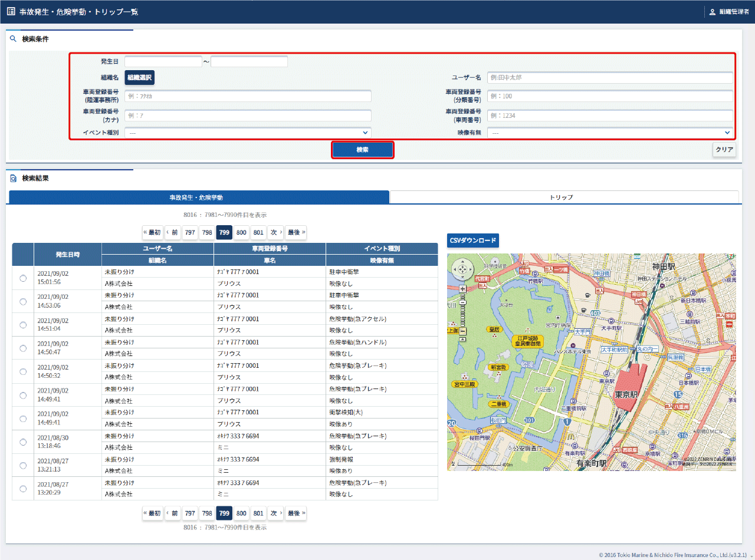Expand the 映像有無 dropdown
755x560 pixels.
610,133
